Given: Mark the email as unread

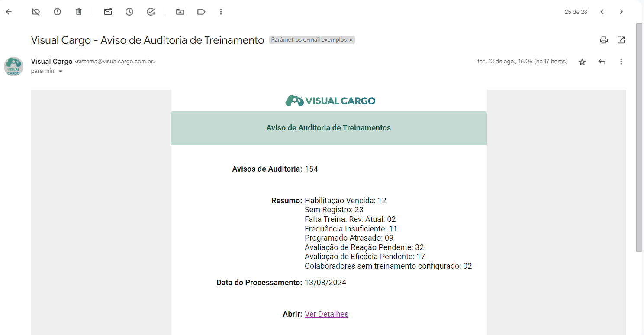Looking at the screenshot, I should pyautogui.click(x=108, y=12).
